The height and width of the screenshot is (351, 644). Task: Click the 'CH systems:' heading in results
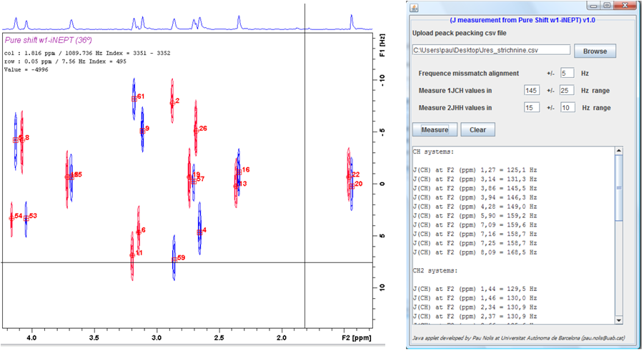pos(433,152)
